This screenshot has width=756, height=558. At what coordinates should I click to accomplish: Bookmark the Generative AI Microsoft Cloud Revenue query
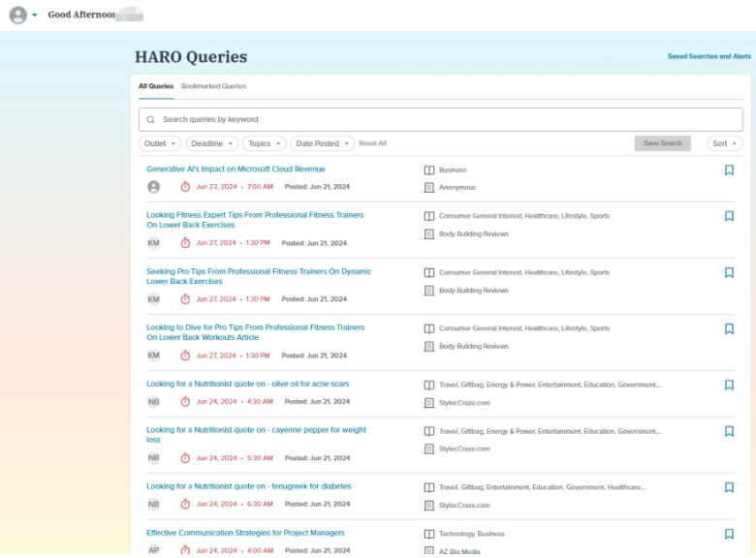coord(729,170)
